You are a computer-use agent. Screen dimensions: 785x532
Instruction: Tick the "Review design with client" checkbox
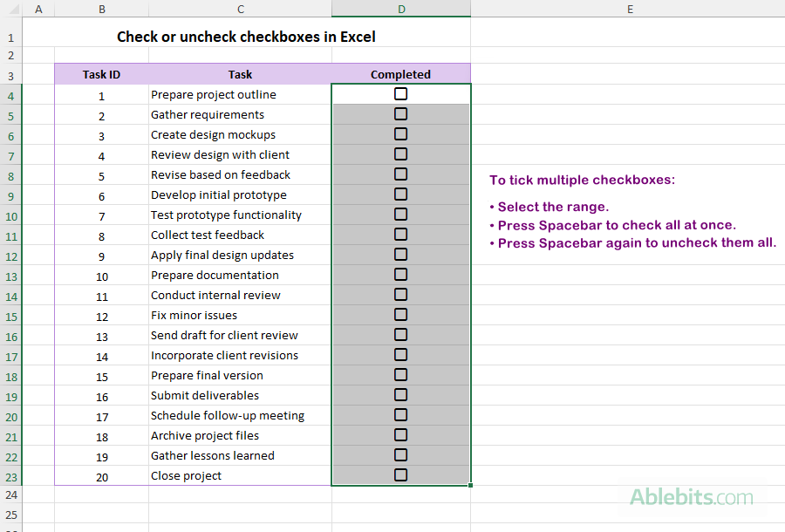pos(400,153)
